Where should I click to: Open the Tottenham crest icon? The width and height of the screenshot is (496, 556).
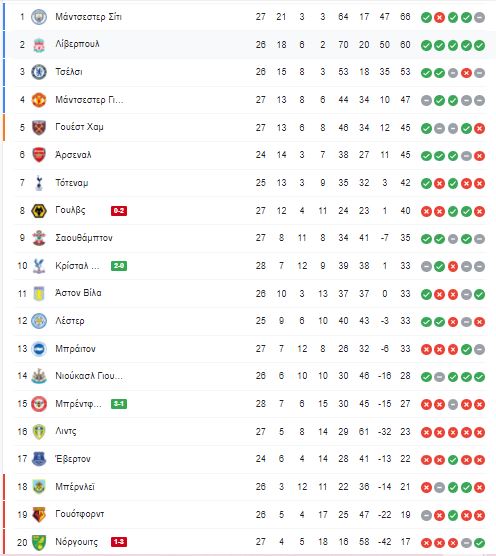pos(39,183)
